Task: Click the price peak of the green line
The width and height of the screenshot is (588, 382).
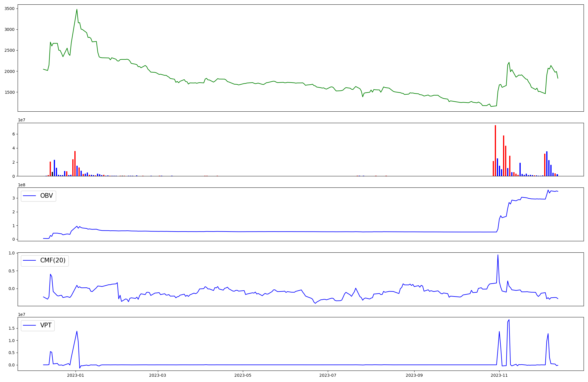Action: (x=77, y=9)
